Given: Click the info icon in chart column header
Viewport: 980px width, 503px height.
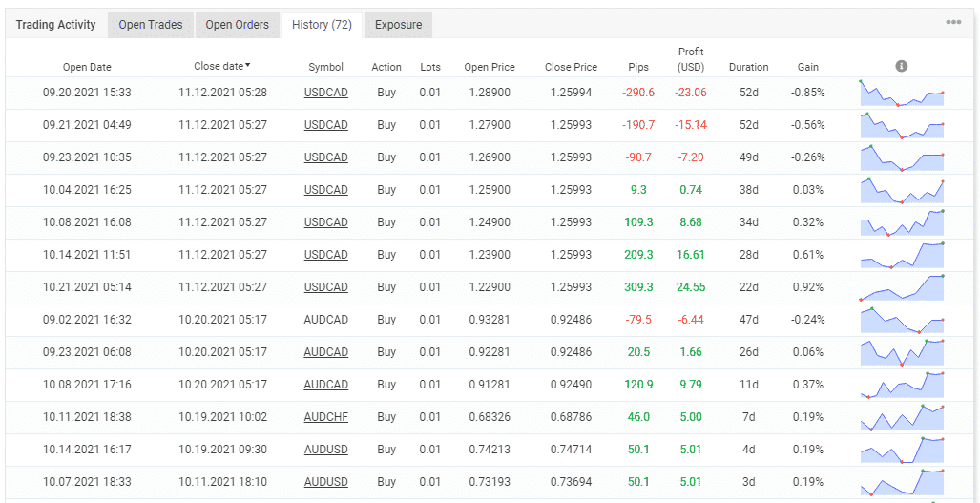Looking at the screenshot, I should click(x=901, y=66).
